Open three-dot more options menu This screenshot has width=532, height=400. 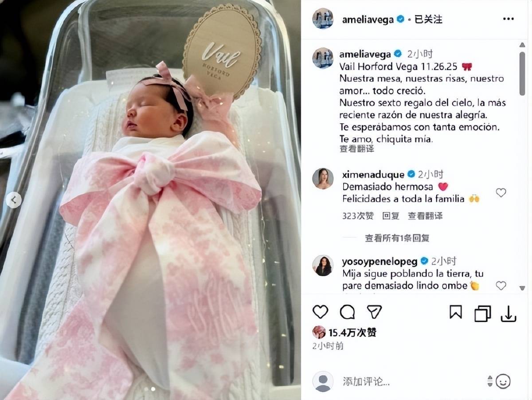[509, 19]
